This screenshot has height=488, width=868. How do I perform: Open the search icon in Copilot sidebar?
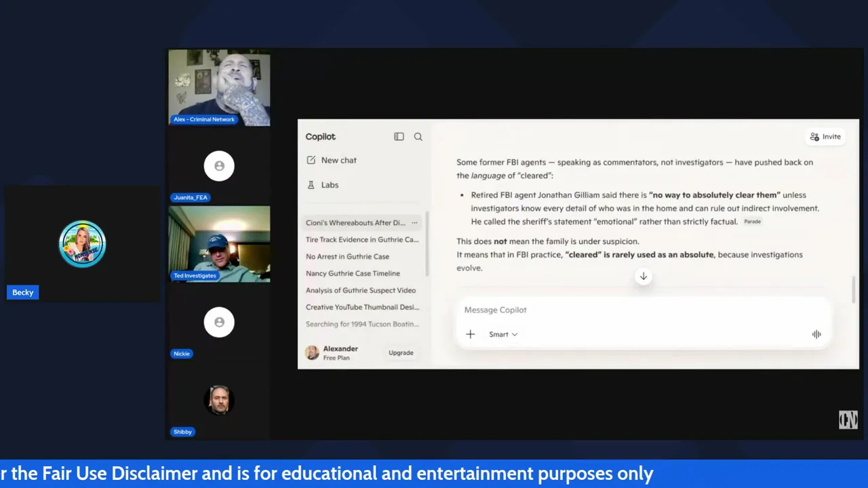tap(418, 137)
